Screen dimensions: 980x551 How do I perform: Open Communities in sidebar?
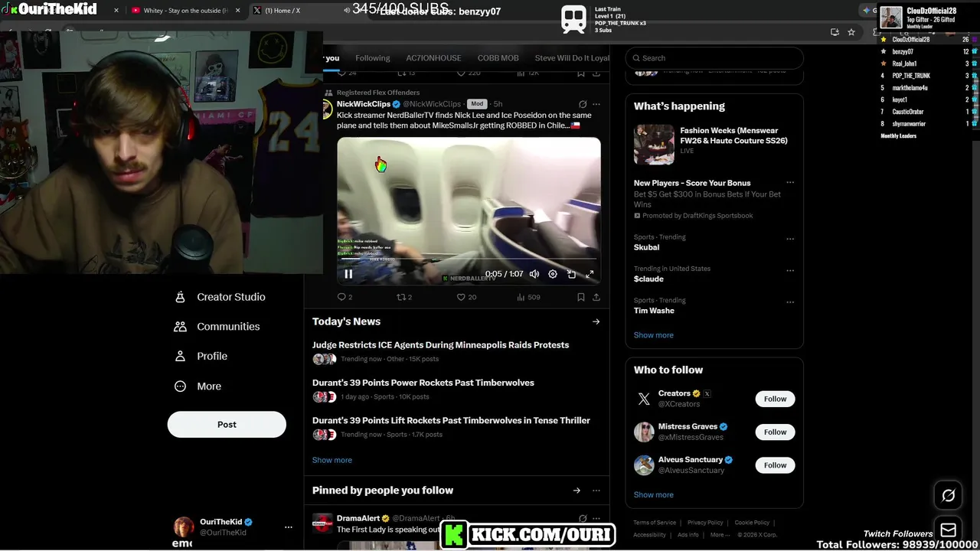217,327
